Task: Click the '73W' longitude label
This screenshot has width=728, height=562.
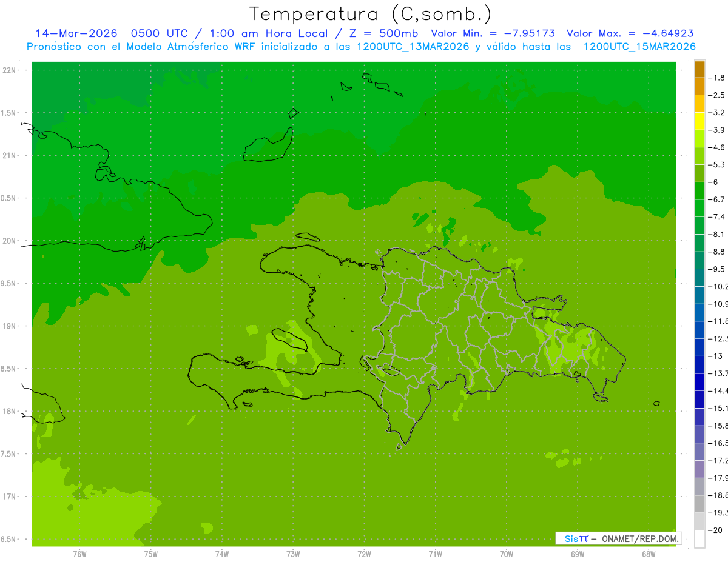Action: (x=293, y=554)
